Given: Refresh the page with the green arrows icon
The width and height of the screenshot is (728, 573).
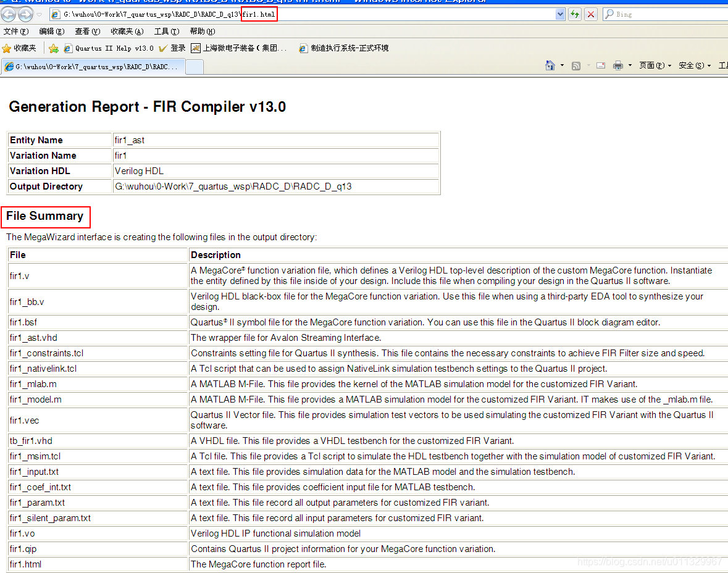Looking at the screenshot, I should point(575,14).
